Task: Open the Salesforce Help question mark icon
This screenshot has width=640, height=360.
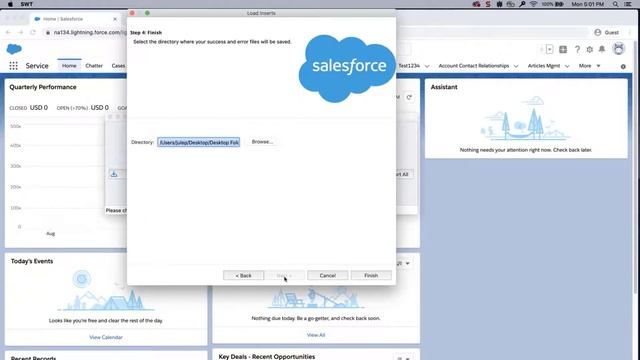Action: point(577,49)
